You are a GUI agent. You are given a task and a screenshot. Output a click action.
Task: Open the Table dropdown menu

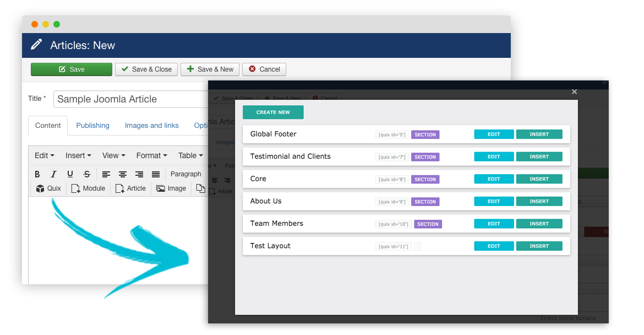(x=190, y=155)
